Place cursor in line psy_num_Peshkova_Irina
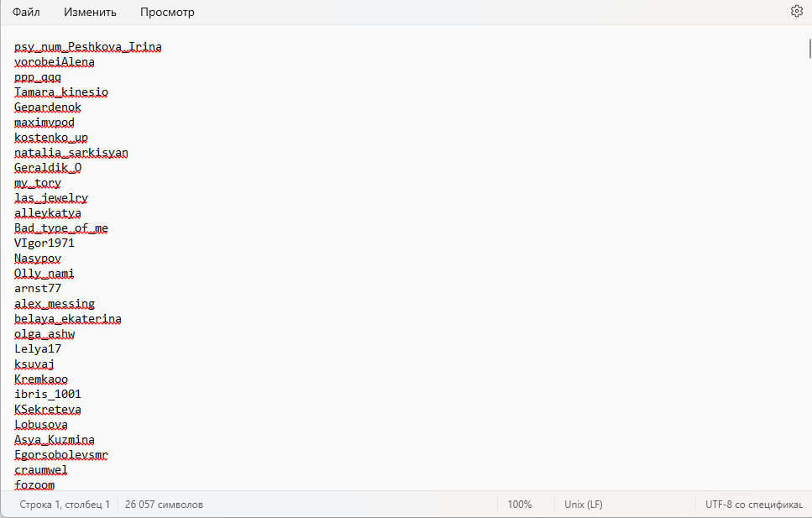The image size is (812, 518). tap(88, 47)
